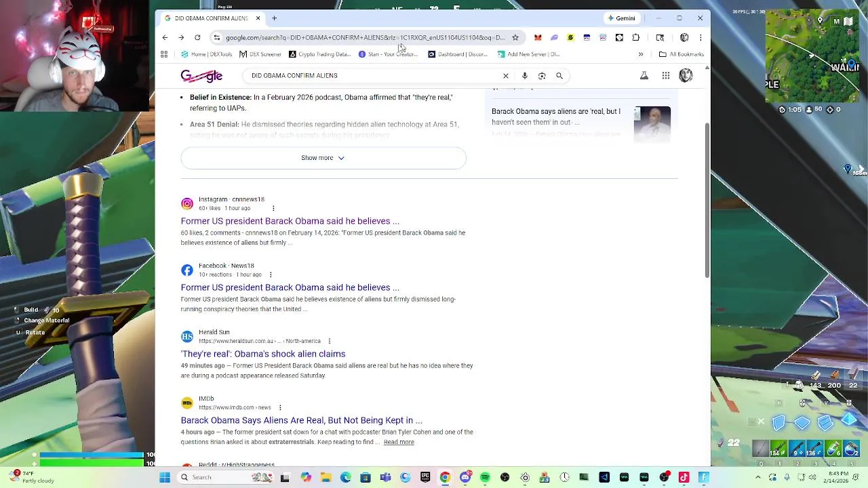
Task: Submit the search with the magnifier icon
Action: (x=559, y=76)
